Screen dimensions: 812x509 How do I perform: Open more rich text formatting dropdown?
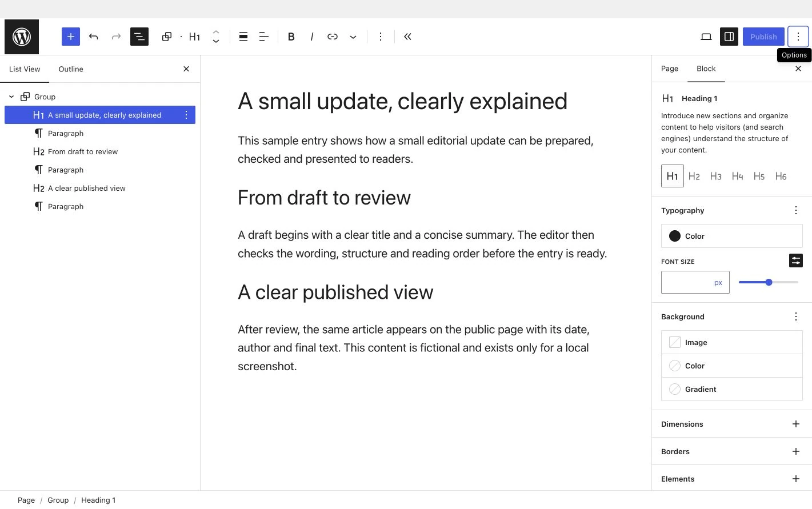[353, 37]
